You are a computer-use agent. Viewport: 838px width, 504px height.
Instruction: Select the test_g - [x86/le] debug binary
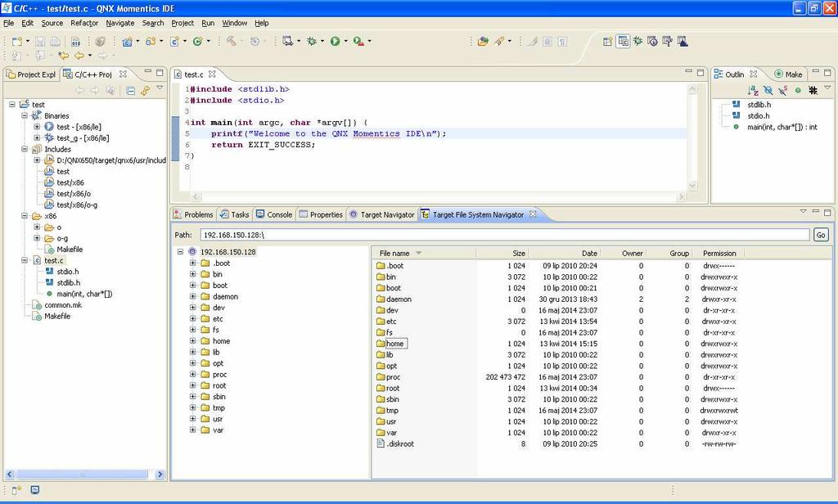(83, 138)
